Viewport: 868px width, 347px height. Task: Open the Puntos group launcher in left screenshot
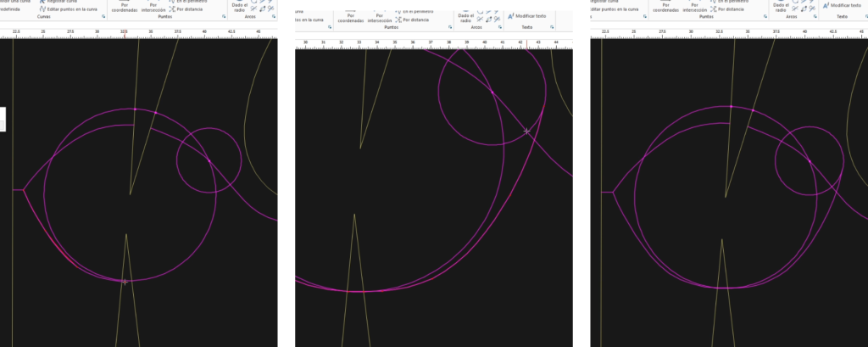[x=224, y=17]
